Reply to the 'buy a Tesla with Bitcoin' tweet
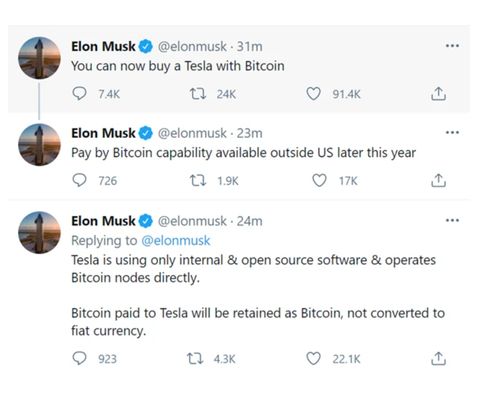This screenshot has height=393, width=500. point(79,94)
